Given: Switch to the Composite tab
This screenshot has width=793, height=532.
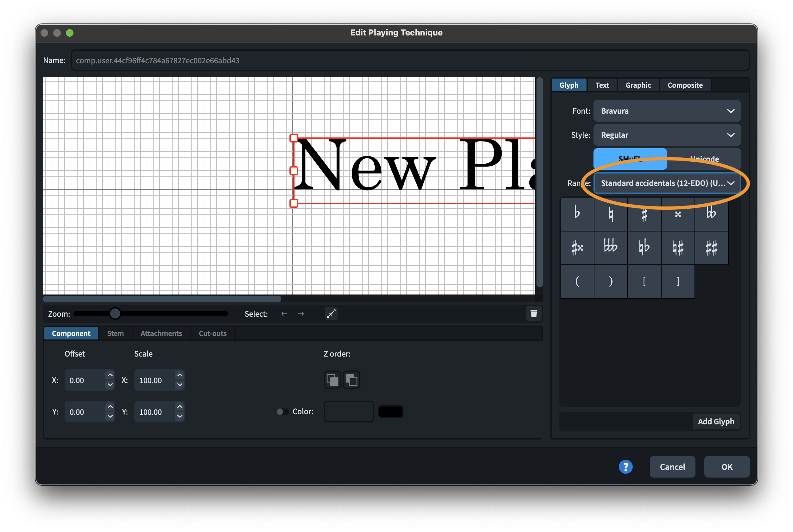Looking at the screenshot, I should pyautogui.click(x=685, y=85).
